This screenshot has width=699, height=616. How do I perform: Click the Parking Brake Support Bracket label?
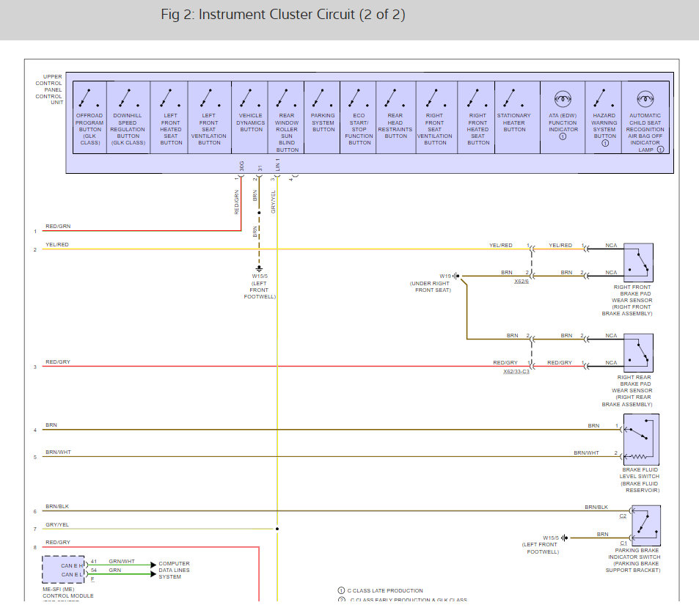click(633, 567)
